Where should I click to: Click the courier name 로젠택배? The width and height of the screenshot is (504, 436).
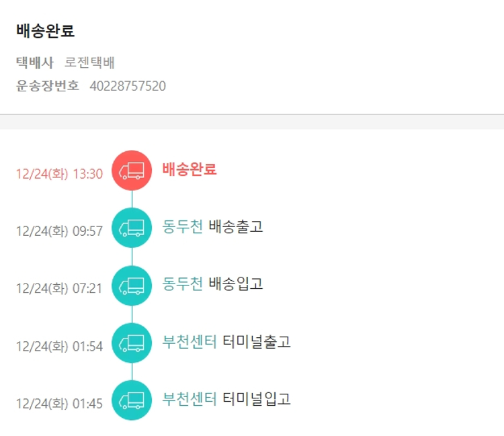point(90,63)
